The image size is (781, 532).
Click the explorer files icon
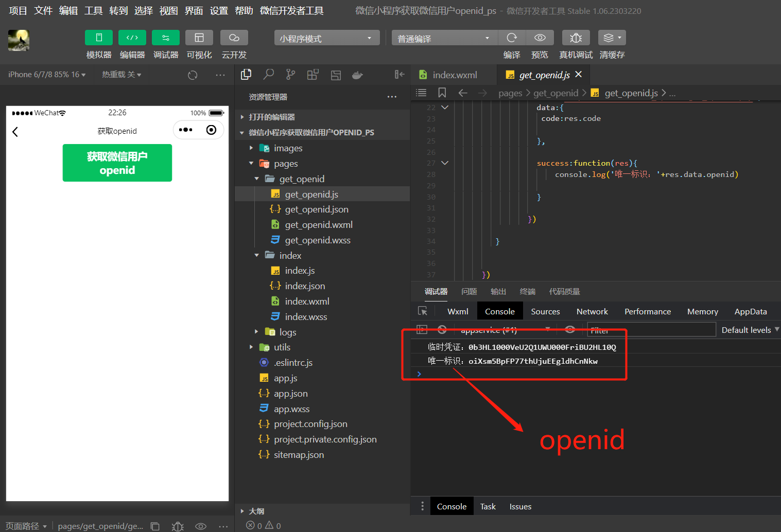(x=246, y=75)
